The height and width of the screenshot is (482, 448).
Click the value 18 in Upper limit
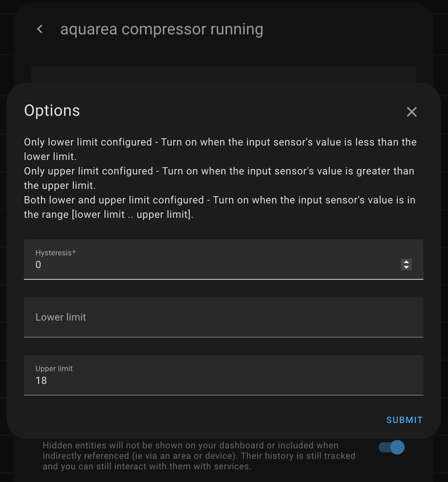point(41,381)
